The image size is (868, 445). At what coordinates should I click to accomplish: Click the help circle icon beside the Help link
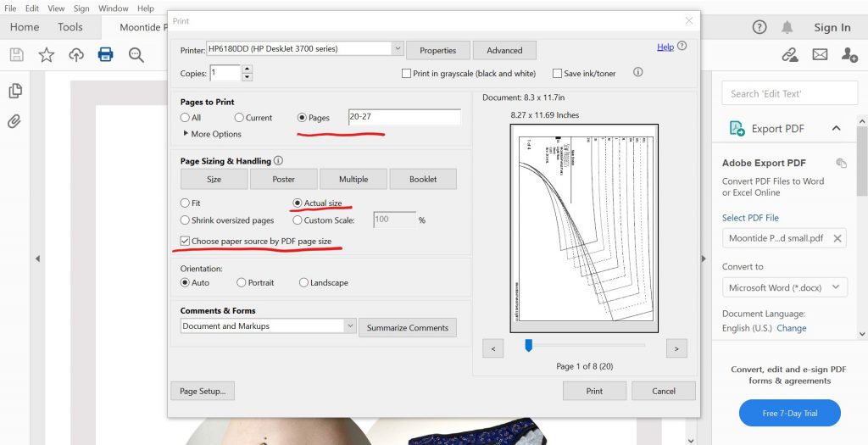click(682, 46)
